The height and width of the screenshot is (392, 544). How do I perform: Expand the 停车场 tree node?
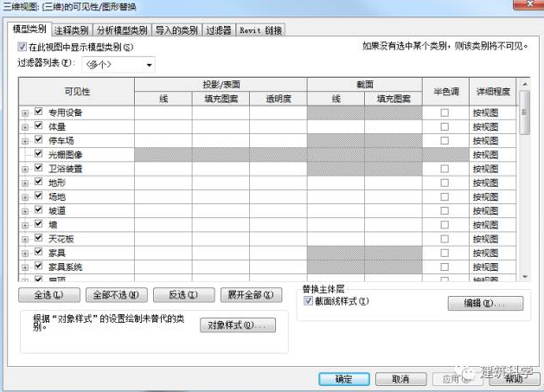click(x=25, y=140)
